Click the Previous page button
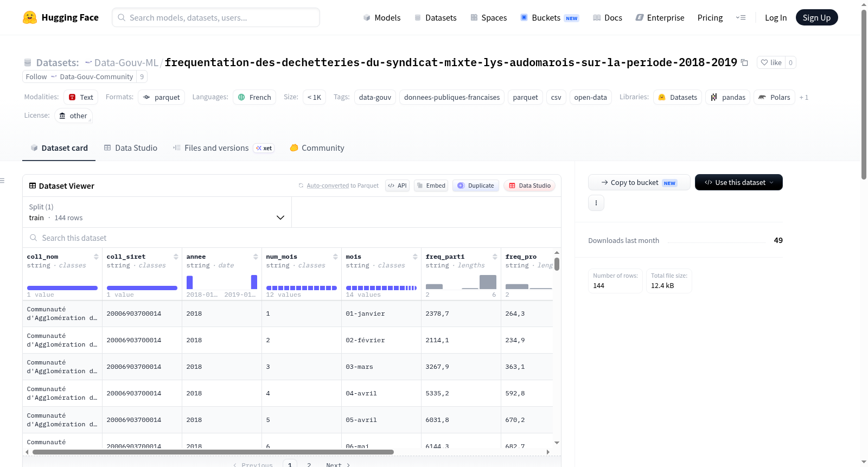The width and height of the screenshot is (868, 467). pyautogui.click(x=253, y=465)
